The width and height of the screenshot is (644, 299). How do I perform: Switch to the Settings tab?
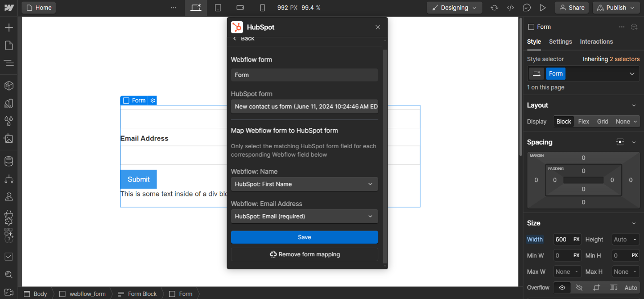click(560, 41)
